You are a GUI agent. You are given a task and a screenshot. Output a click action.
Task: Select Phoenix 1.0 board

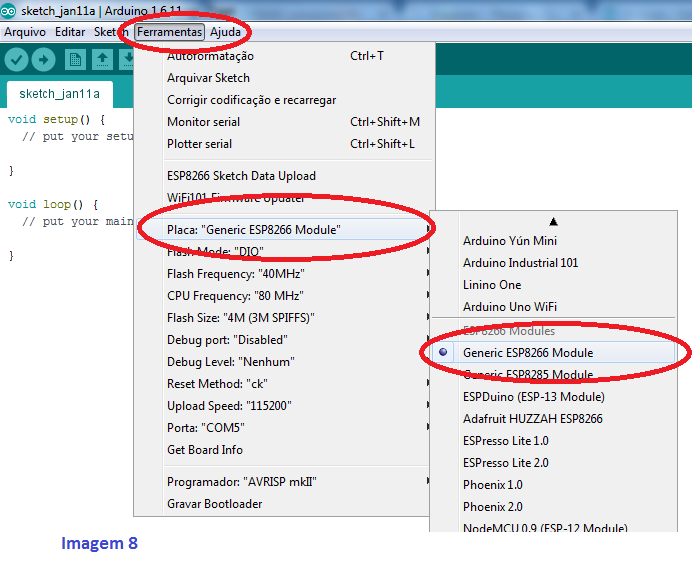(x=553, y=485)
